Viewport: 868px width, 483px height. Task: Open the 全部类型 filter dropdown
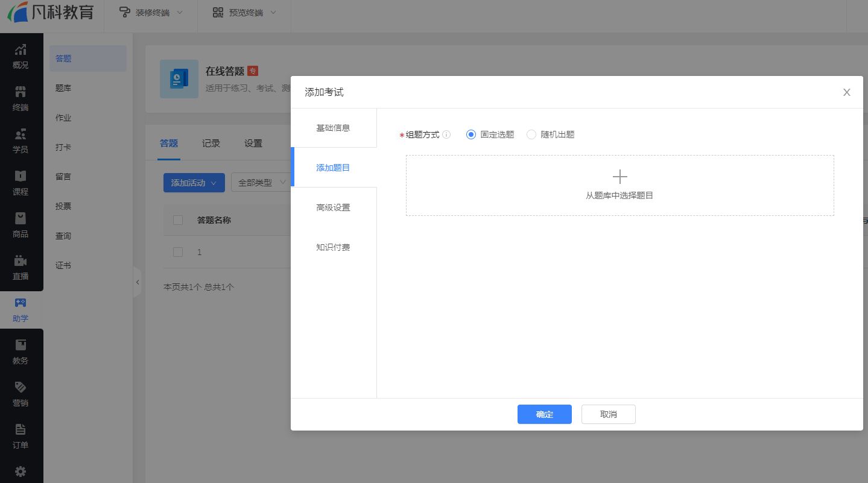tap(262, 183)
